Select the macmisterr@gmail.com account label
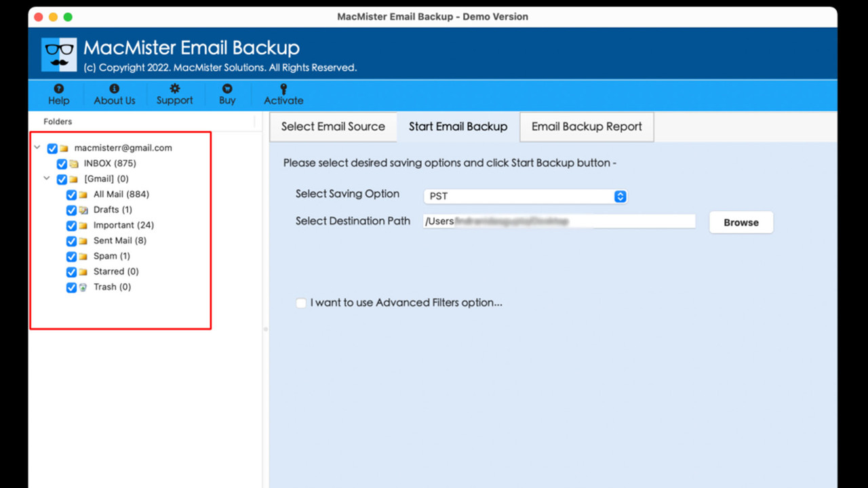868x488 pixels. click(123, 148)
